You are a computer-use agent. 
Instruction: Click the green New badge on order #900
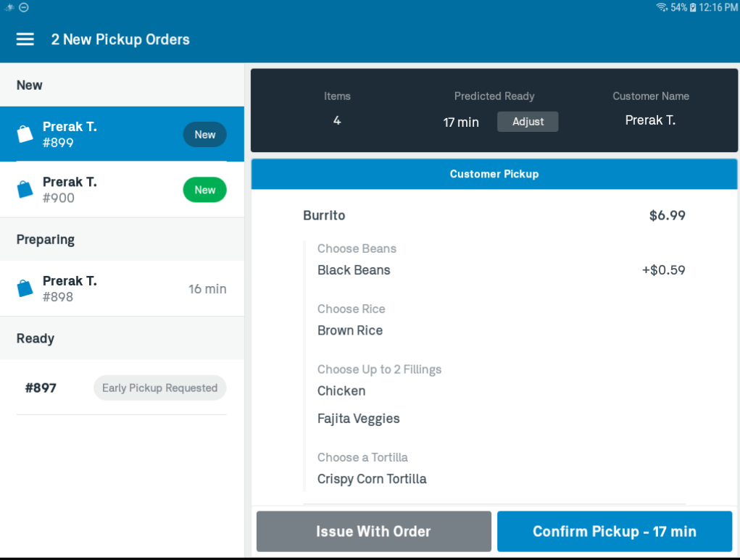[204, 189]
